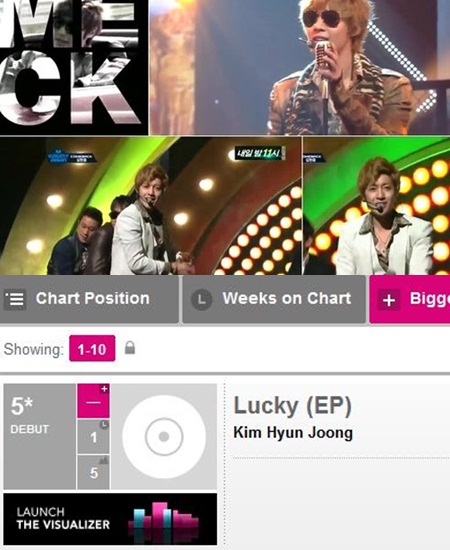Click the lock icon next to Showing 1-10
The width and height of the screenshot is (450, 550).
(130, 348)
